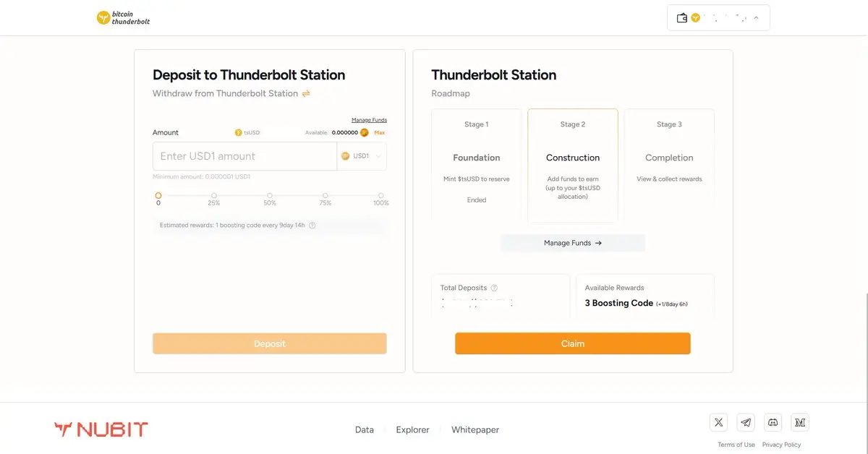Switch to Withdraw from Thunderbolt Station

225,93
